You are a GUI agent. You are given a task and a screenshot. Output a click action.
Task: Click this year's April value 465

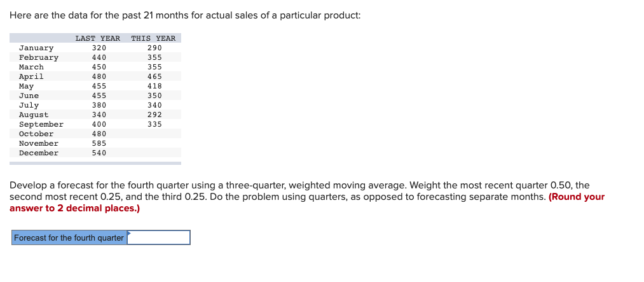[x=154, y=76]
